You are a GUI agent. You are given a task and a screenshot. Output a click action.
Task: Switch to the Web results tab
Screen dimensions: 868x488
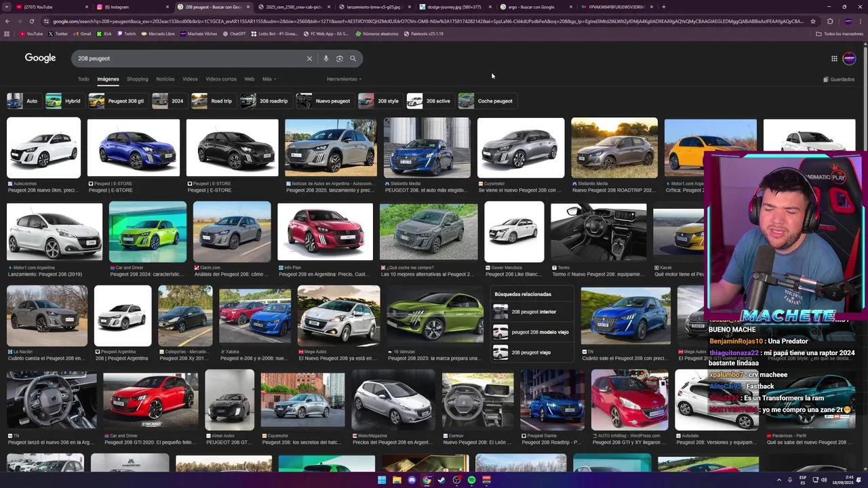click(249, 79)
